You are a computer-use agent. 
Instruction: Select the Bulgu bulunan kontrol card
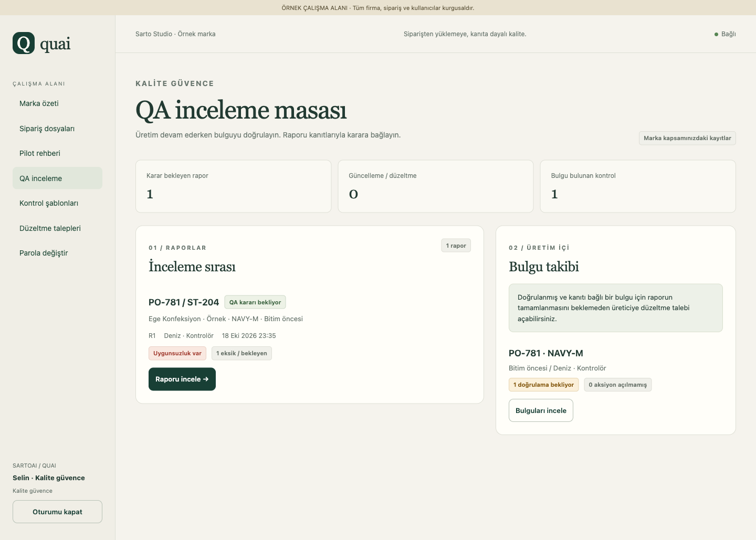pyautogui.click(x=638, y=186)
